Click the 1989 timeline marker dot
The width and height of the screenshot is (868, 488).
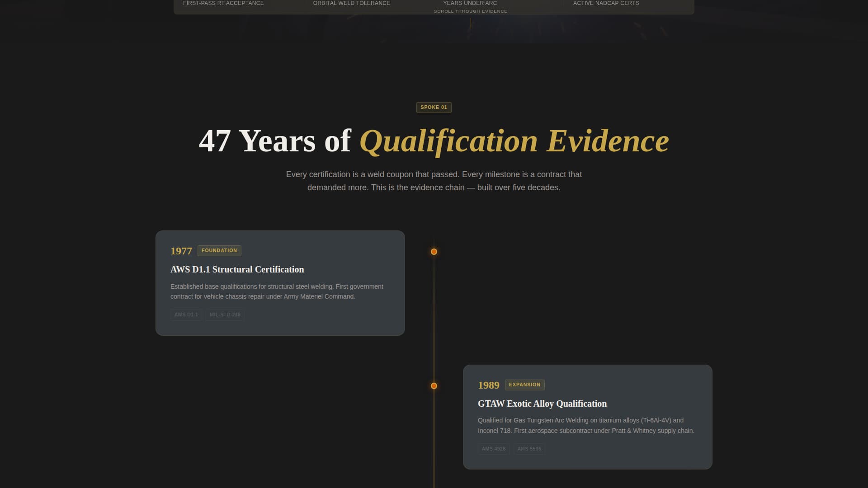tap(434, 385)
